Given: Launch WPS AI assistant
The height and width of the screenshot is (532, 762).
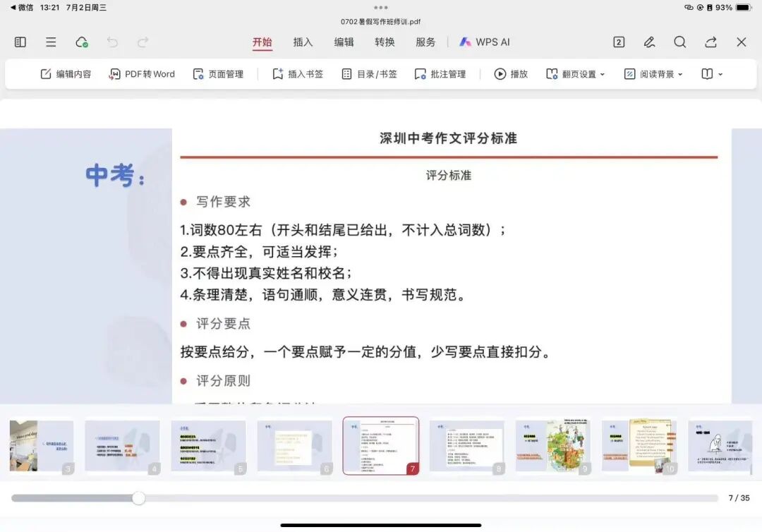Looking at the screenshot, I should point(485,42).
